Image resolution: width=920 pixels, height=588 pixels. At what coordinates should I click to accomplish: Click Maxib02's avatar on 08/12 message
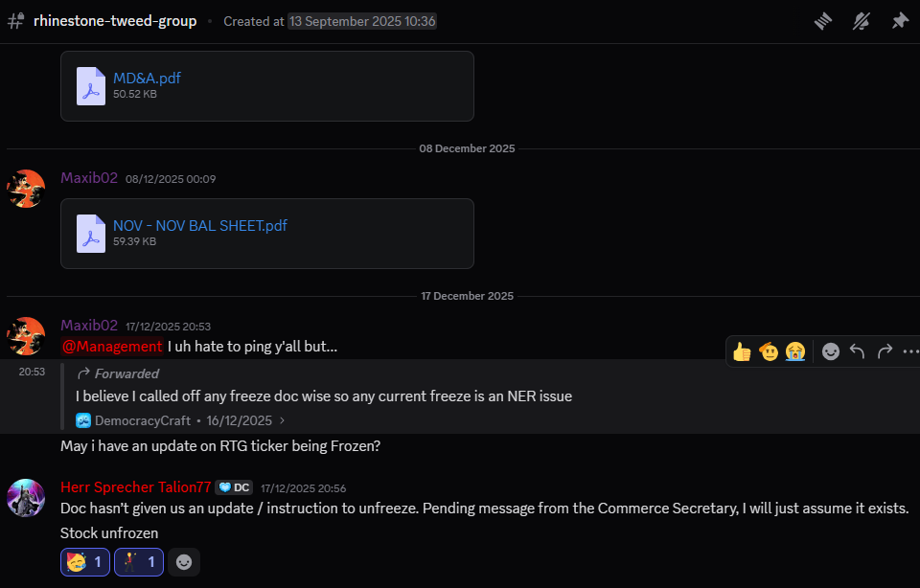tap(26, 189)
